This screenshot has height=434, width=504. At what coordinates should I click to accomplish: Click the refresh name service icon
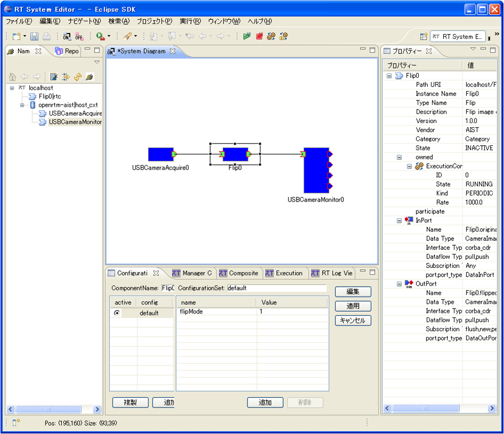click(78, 77)
